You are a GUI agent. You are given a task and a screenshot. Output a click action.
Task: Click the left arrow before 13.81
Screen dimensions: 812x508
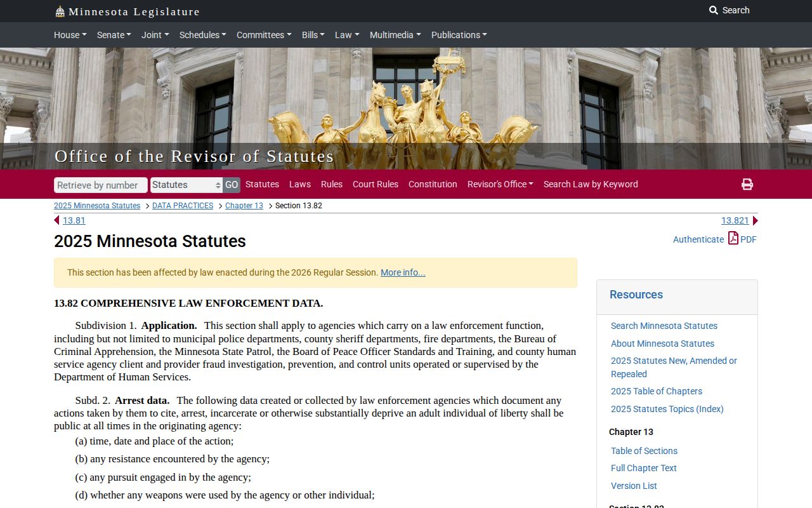[x=57, y=220]
